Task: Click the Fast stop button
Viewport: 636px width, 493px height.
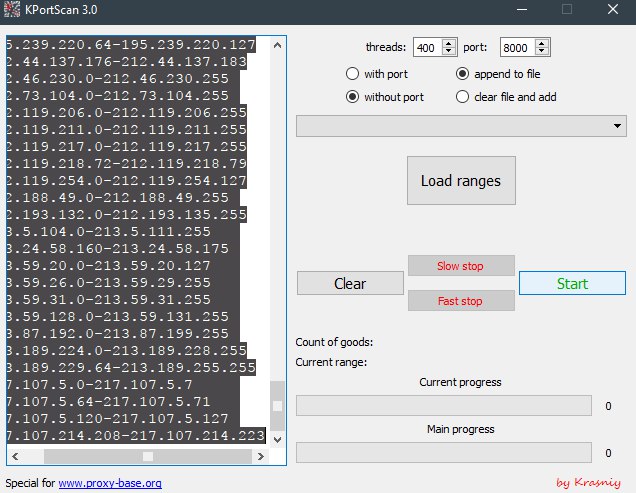Action: click(x=460, y=301)
